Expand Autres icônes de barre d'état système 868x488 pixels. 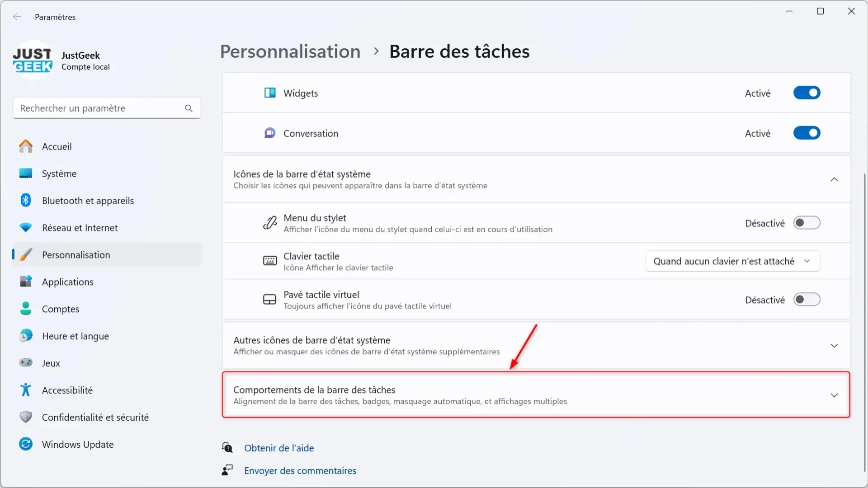coord(536,345)
